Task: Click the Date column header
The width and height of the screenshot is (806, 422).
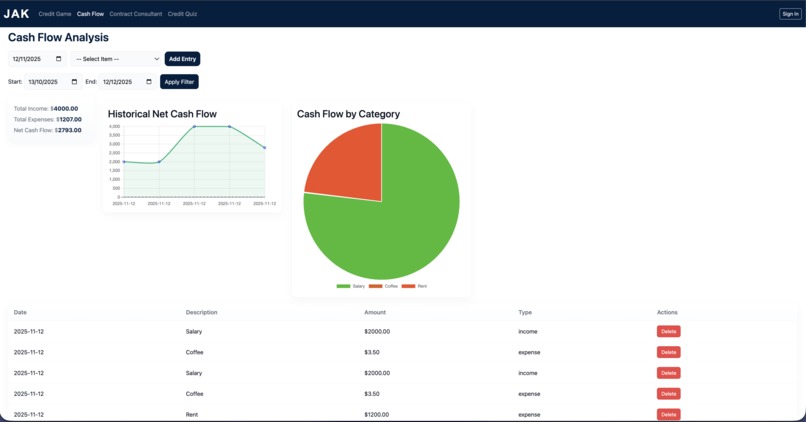Action: 20,313
